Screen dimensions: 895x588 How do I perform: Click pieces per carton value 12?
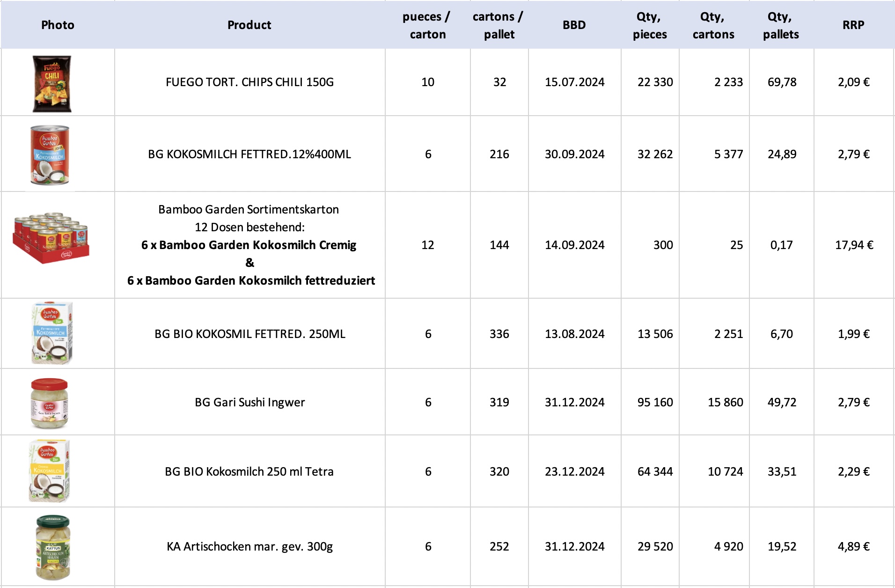pos(428,245)
